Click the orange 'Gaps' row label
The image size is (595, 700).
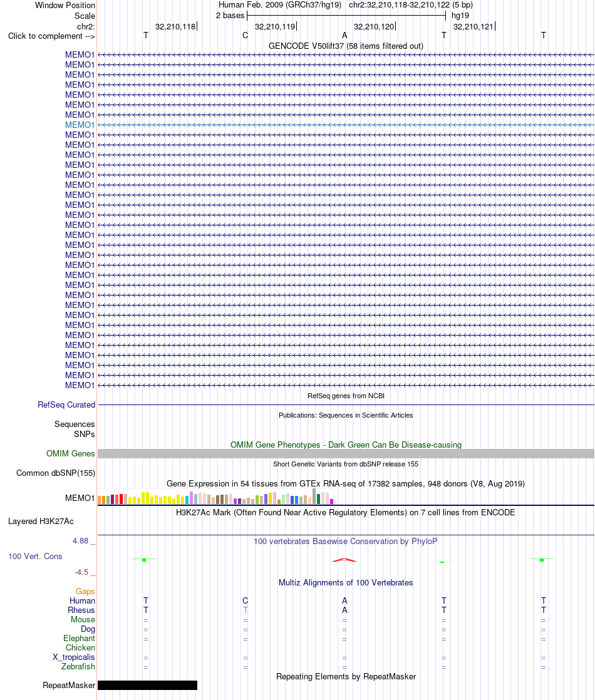85,592
